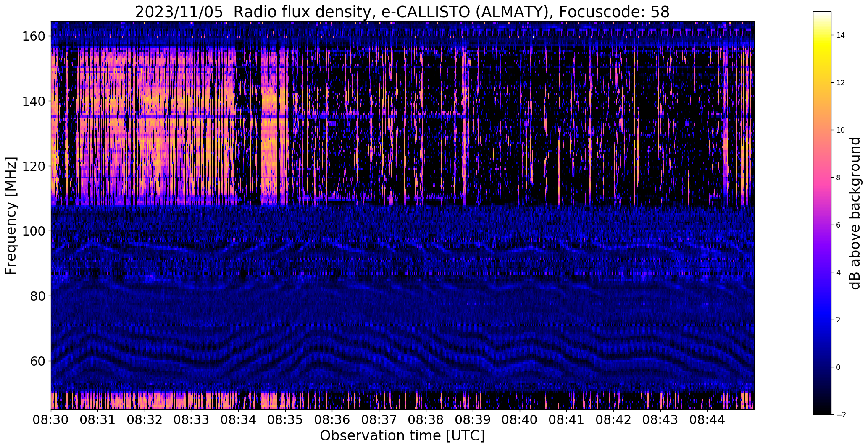Click the colorbar tick label 2
The image size is (868, 448).
[x=838, y=320]
